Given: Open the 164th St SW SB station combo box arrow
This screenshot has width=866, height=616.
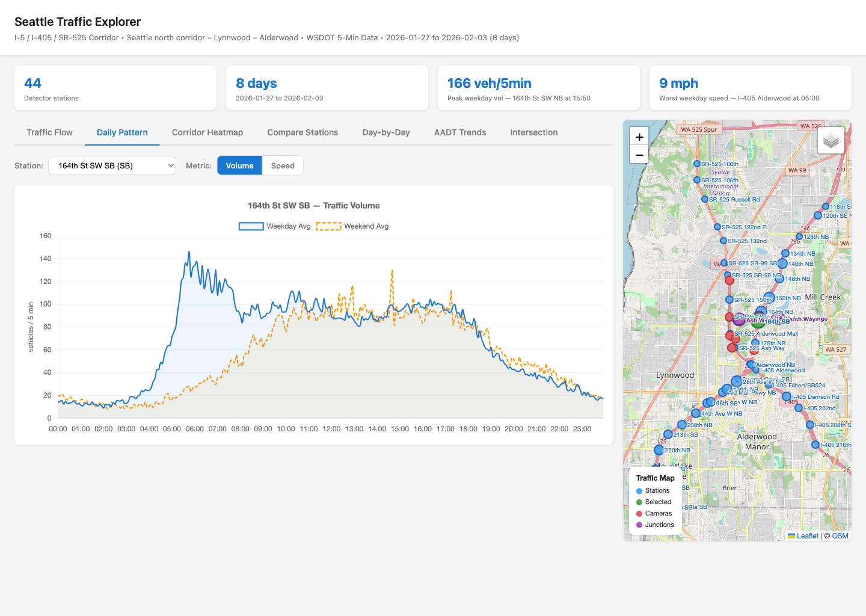Looking at the screenshot, I should tap(170, 165).
